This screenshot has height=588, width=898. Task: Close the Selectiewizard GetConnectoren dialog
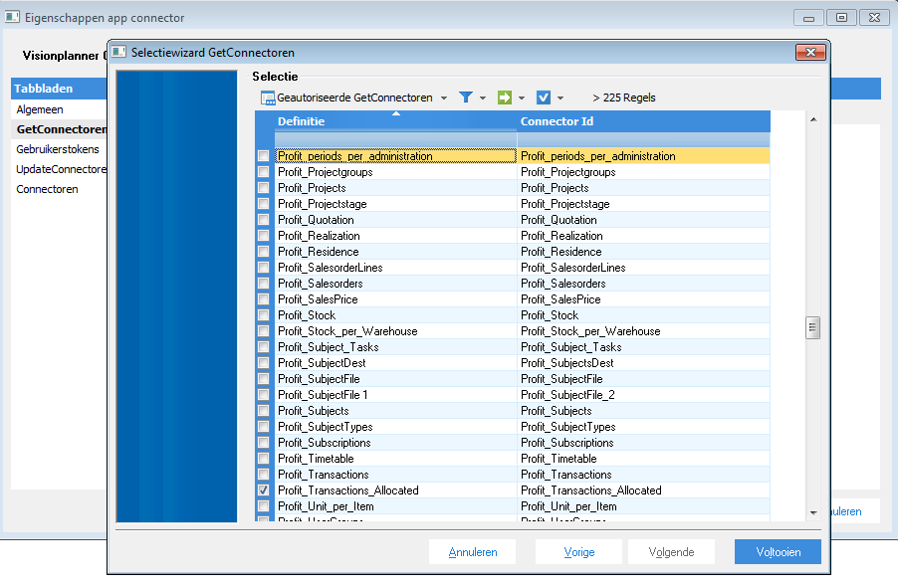tap(810, 52)
